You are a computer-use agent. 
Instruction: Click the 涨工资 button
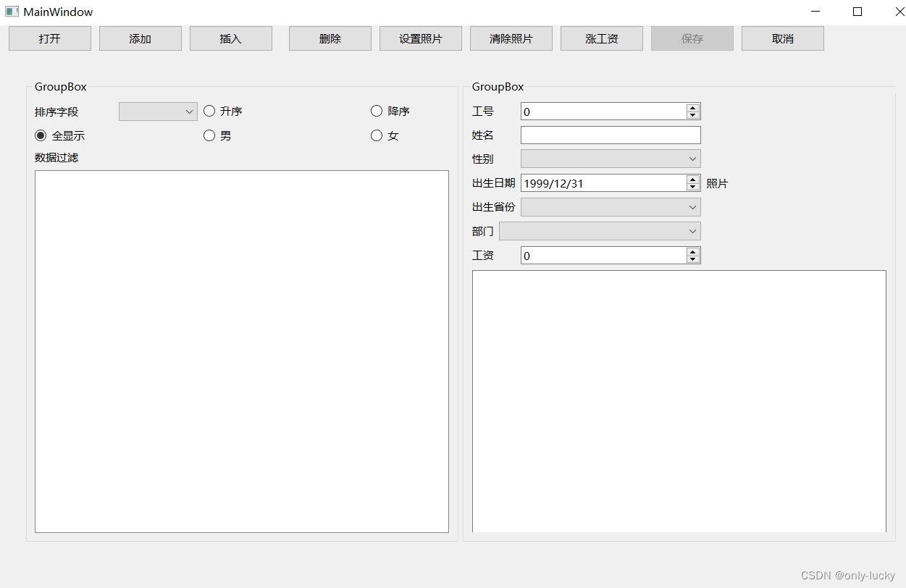(x=602, y=38)
